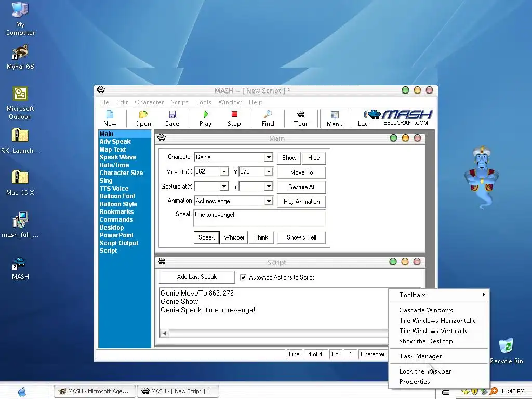532x399 pixels.
Task: Open taskbar Properties entry
Action: [439, 382]
